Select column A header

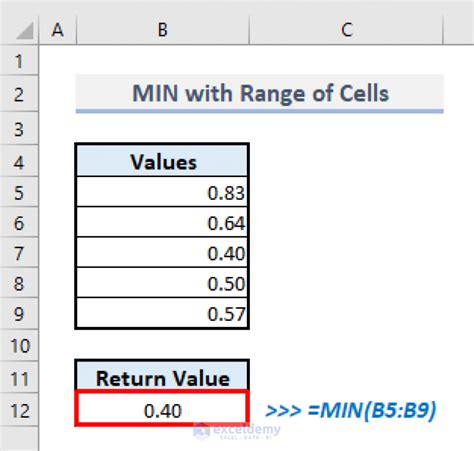(58, 30)
